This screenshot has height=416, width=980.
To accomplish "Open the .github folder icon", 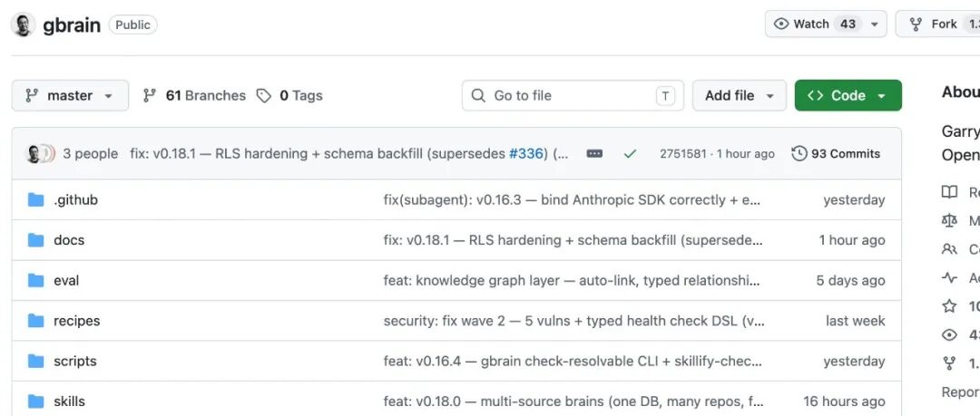I will tap(35, 200).
